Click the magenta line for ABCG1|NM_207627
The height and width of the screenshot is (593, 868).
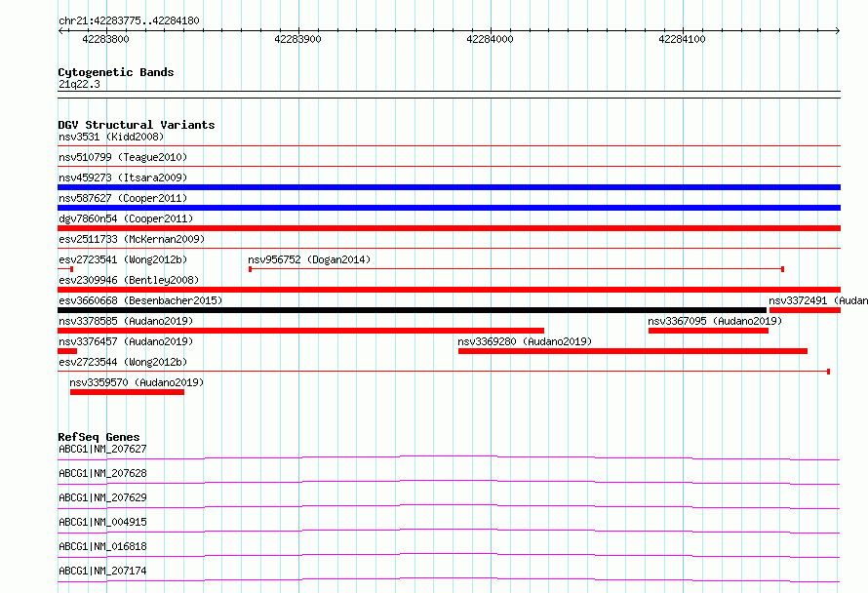(449, 457)
